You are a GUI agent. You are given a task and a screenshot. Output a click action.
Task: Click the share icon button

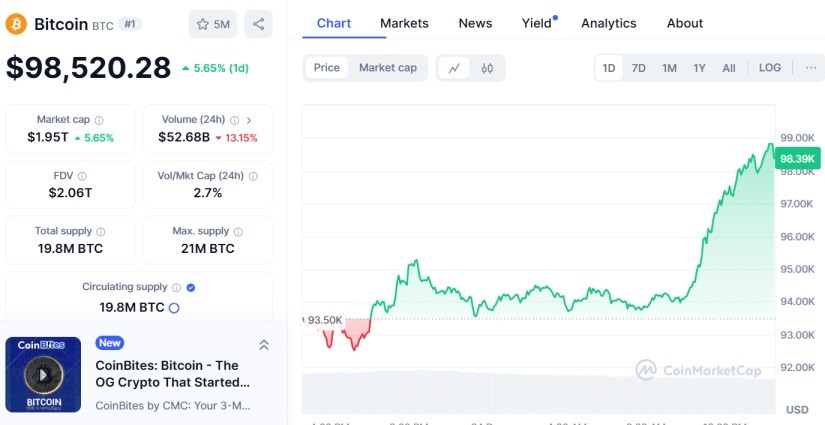258,23
